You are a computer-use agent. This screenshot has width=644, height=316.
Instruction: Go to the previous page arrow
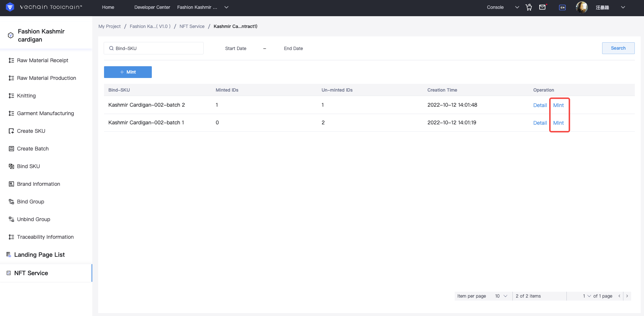click(x=619, y=296)
